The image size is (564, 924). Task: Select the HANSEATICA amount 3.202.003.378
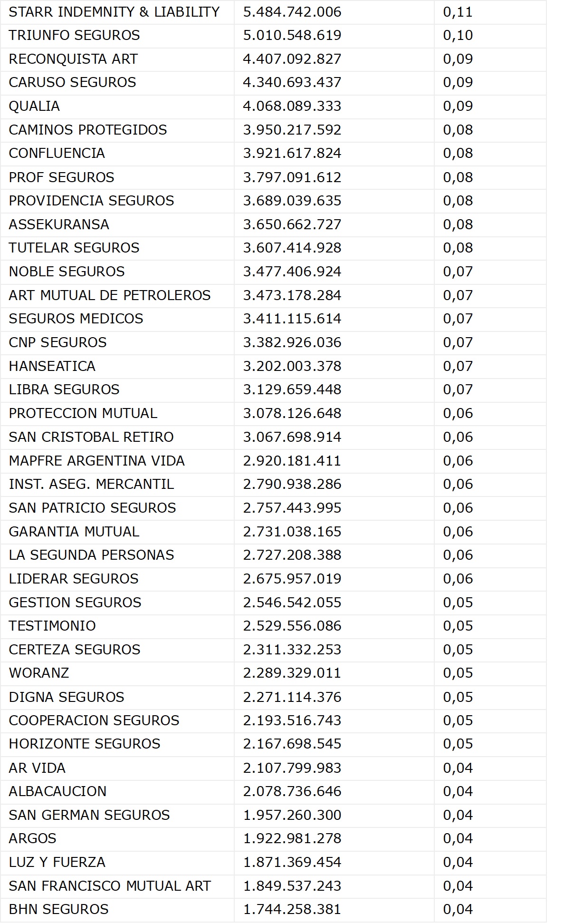[292, 366]
